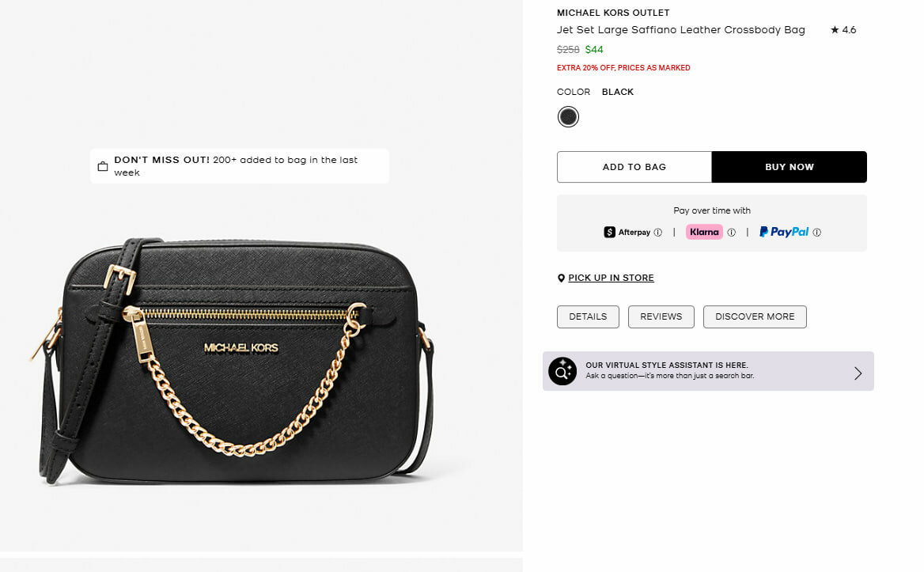Click the pink Klarna badge
The image size is (924, 572).
[x=704, y=232]
